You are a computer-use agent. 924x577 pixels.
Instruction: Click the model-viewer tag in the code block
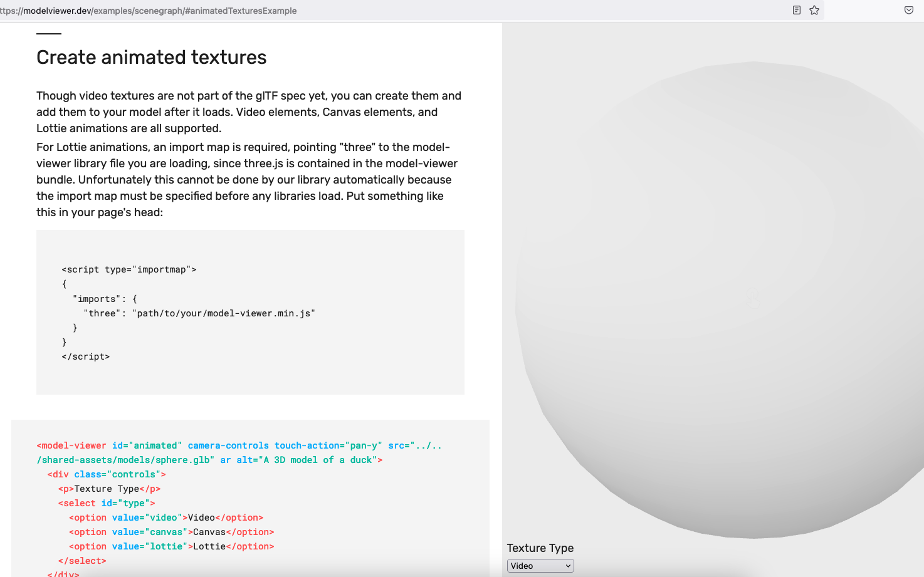(71, 445)
